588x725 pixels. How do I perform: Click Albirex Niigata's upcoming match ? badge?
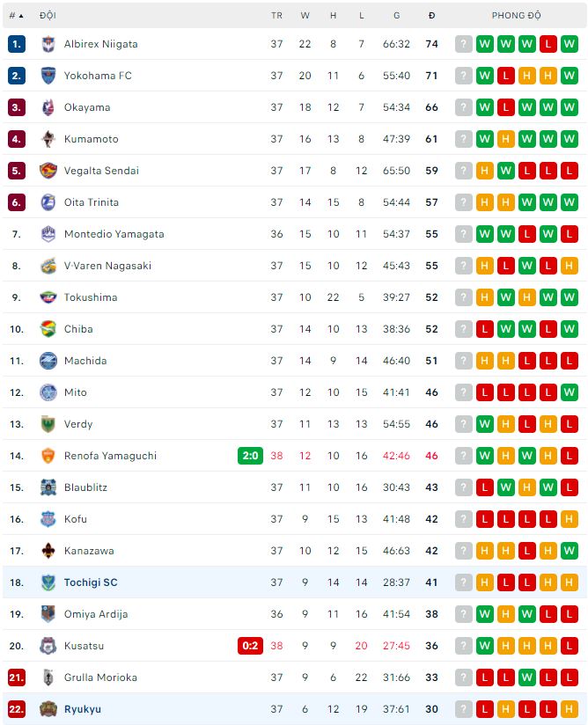464,44
